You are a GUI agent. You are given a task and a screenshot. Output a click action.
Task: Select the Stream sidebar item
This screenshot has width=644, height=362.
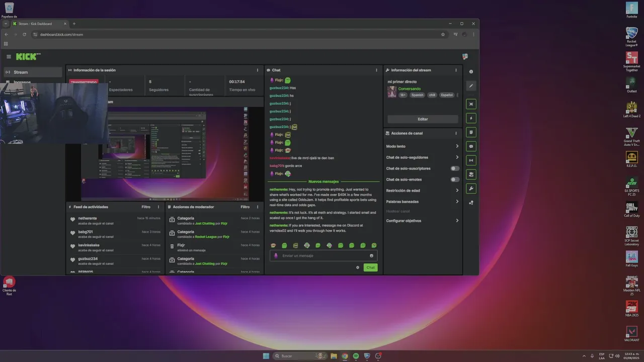coord(33,72)
